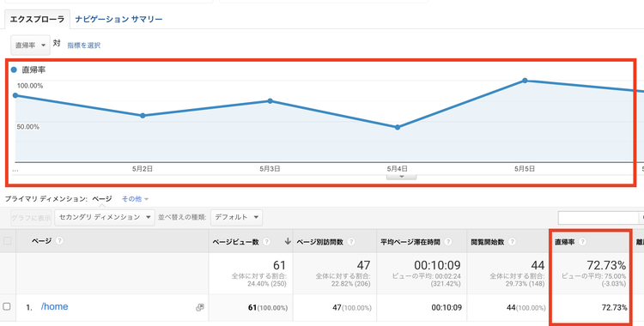Screen dimensions: 644x326
Task: Open help icon next to 閲覧開始数 header
Action: pos(512,242)
